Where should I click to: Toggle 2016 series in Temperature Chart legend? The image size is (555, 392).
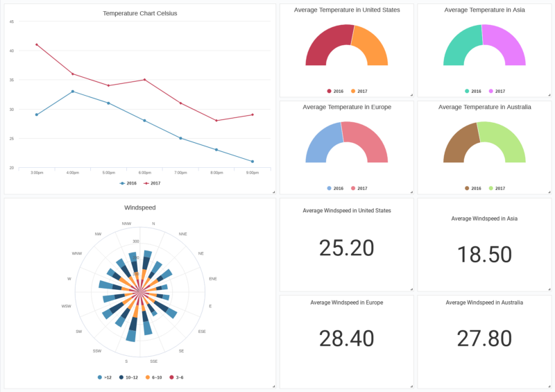(x=128, y=183)
